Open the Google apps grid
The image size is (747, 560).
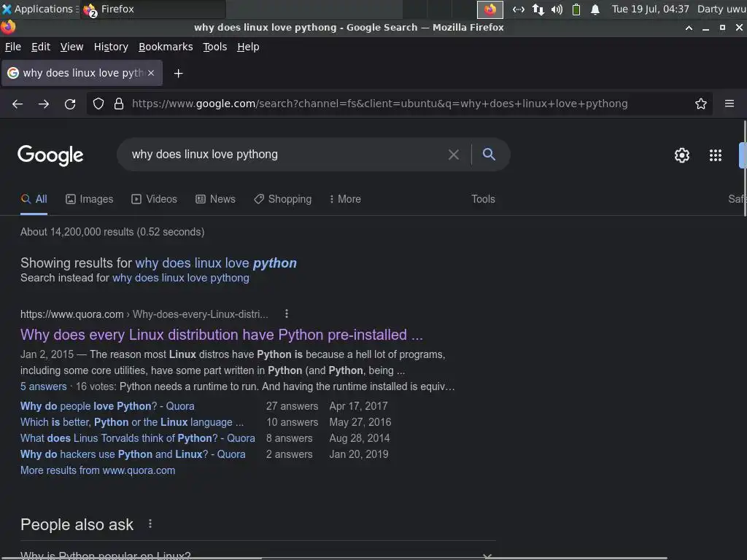[x=716, y=155]
